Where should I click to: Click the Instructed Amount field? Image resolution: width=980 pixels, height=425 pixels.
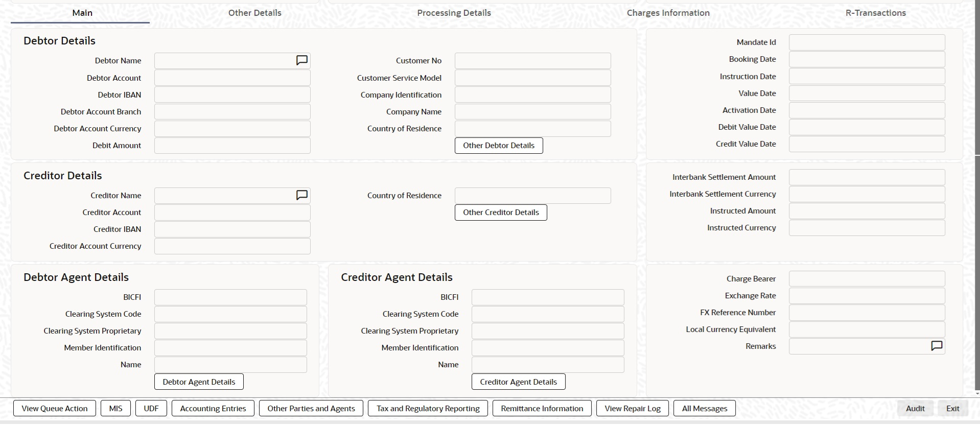tap(867, 211)
